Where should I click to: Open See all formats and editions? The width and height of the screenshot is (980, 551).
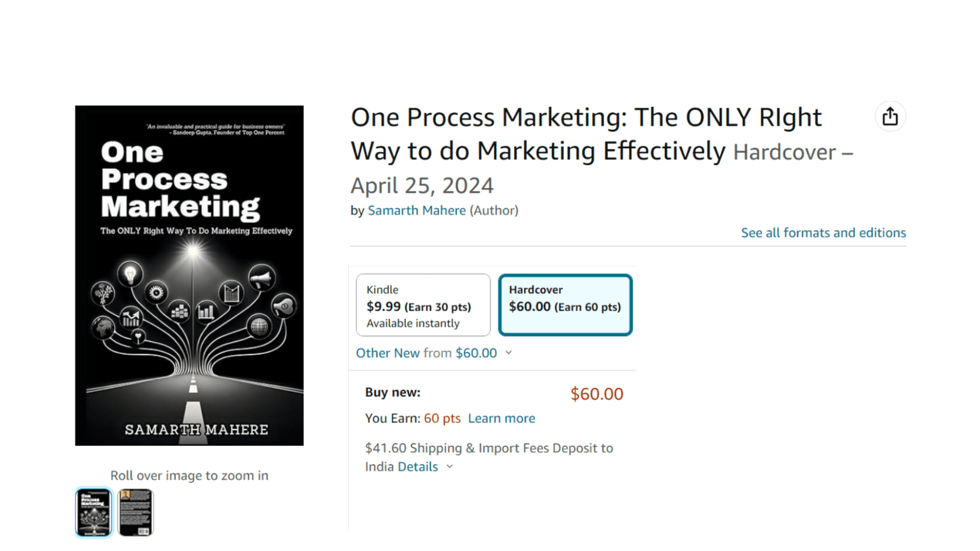click(823, 233)
